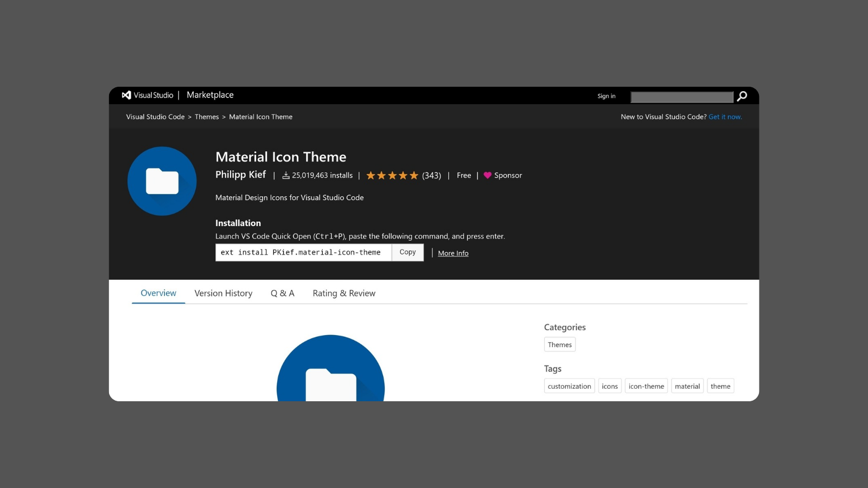The height and width of the screenshot is (488, 868).
Task: Click the pink Sponsor heart icon
Action: point(487,175)
